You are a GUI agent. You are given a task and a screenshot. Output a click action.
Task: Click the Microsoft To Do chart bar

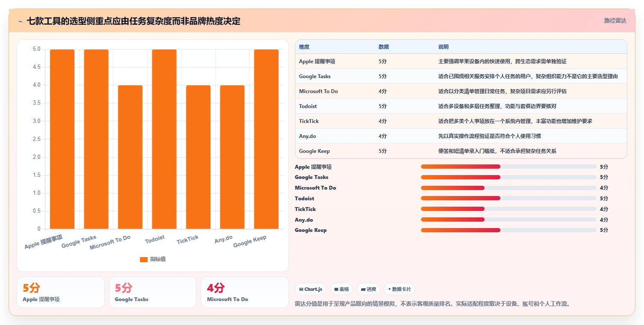tap(130, 157)
